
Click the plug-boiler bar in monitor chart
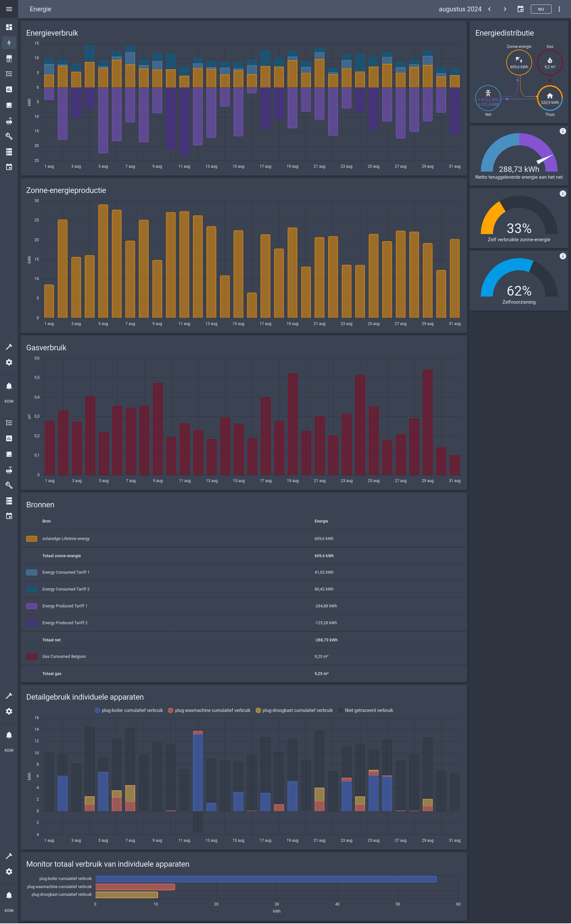266,879
